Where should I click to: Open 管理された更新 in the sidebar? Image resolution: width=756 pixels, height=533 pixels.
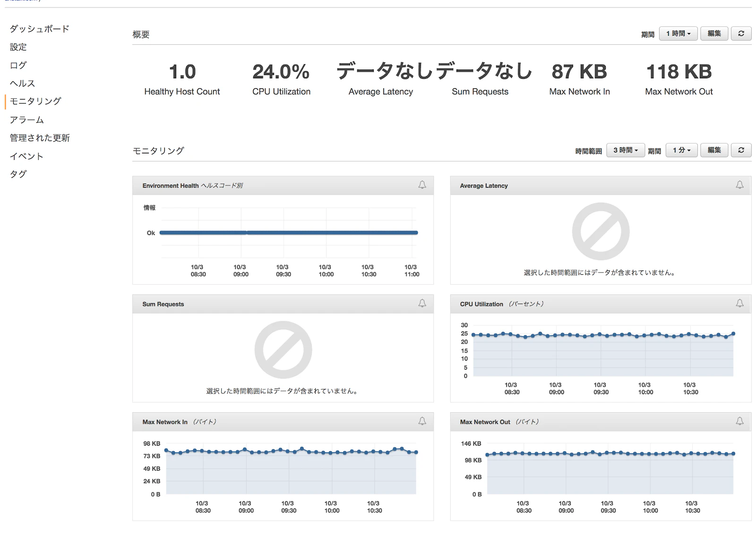[x=40, y=138]
